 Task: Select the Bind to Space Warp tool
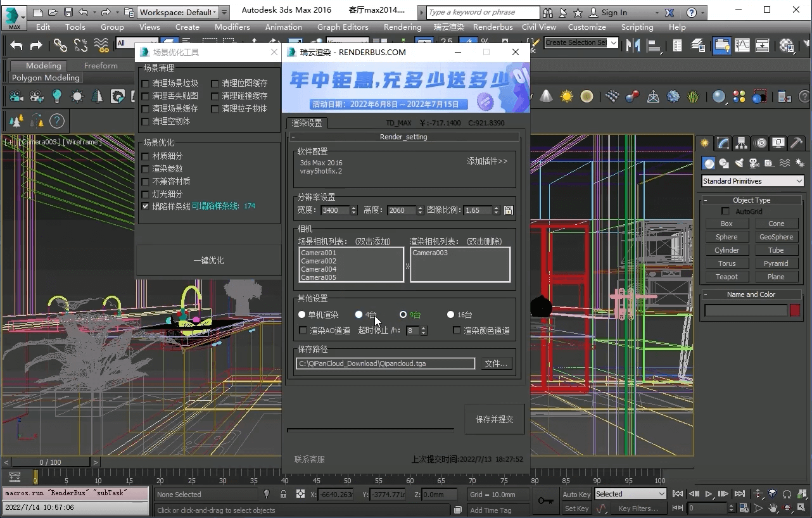pos(101,45)
